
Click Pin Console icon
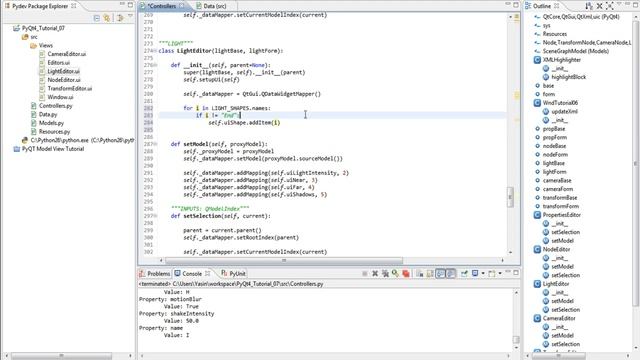click(x=464, y=273)
